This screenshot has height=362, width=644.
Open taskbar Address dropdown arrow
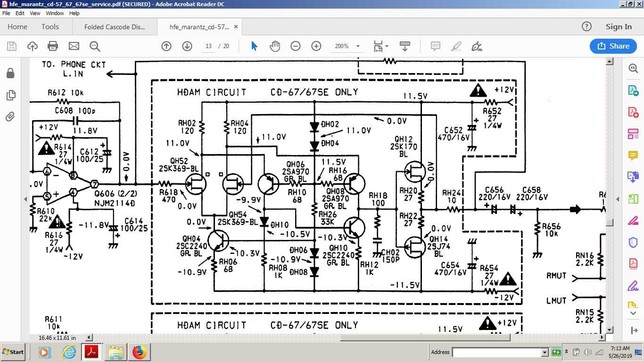[545, 352]
